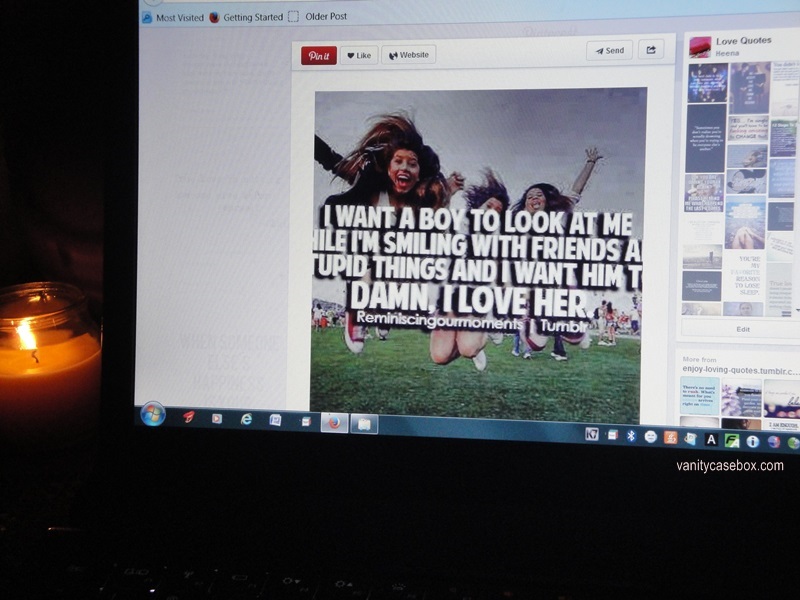The width and height of the screenshot is (800, 600).
Task: Click the share arrow icon
Action: (x=651, y=50)
